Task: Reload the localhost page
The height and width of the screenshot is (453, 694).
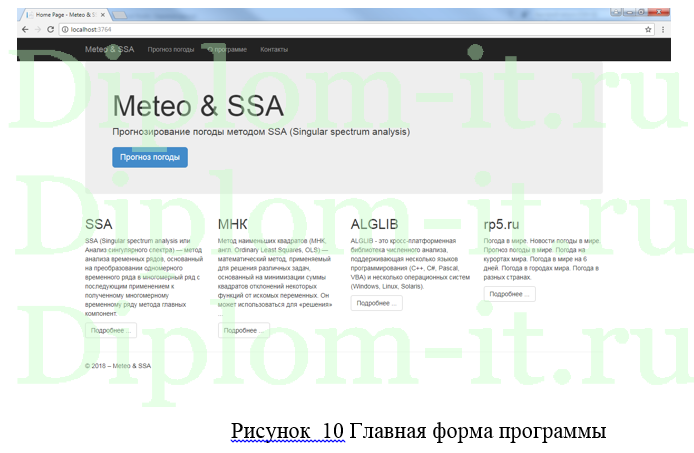Action: [x=50, y=29]
